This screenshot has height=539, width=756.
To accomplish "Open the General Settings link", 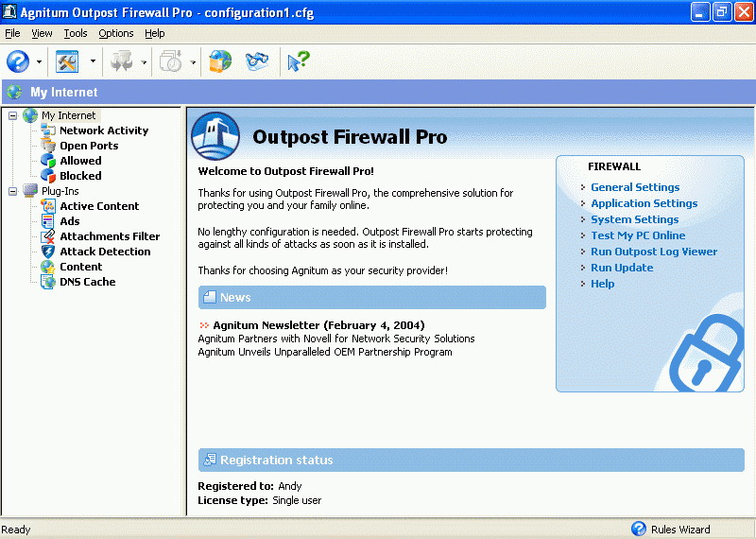I will (635, 187).
